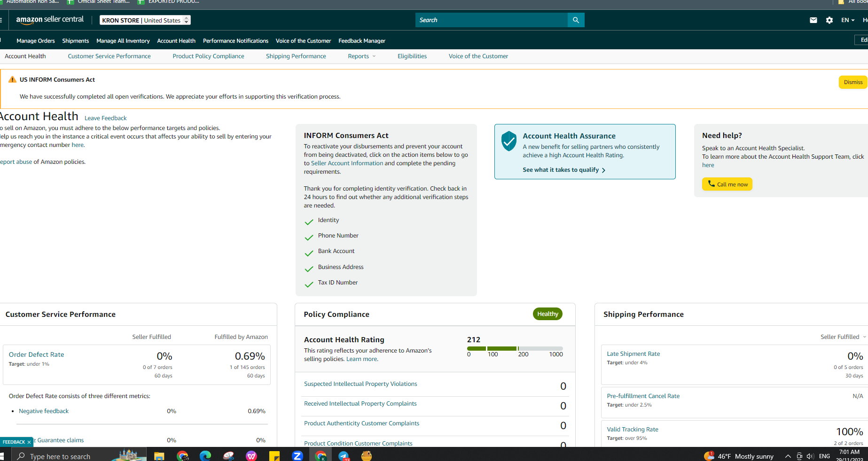This screenshot has width=868, height=461.
Task: Open Manage All Inventory menu item
Action: coord(123,41)
